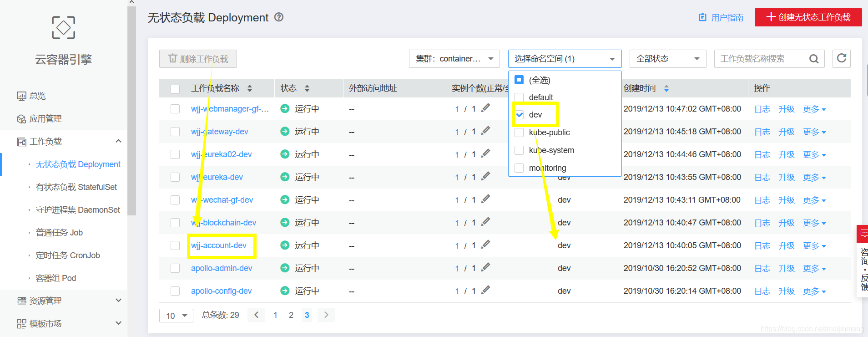Go to previous page arrow
Screen dimensions: 868x337
pos(257,315)
